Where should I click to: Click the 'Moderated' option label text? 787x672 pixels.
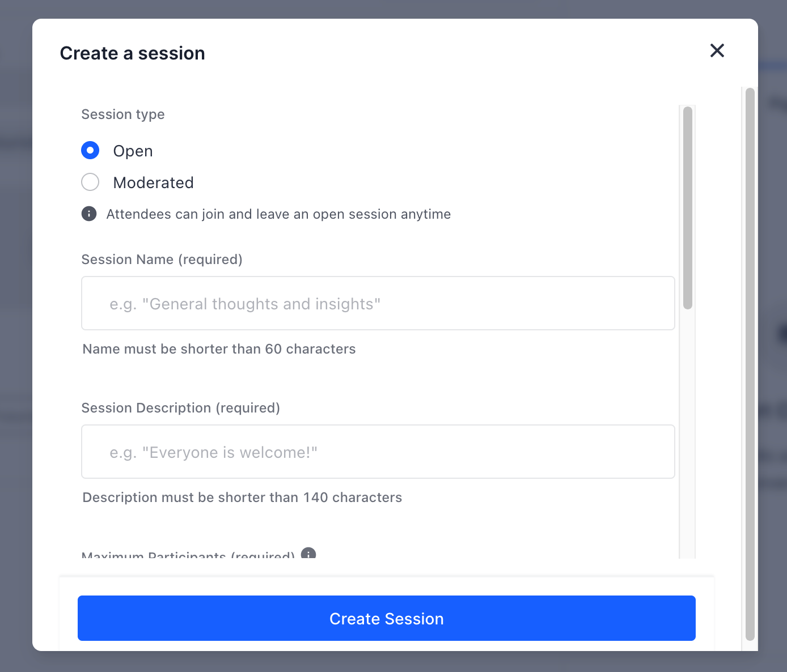pos(154,182)
